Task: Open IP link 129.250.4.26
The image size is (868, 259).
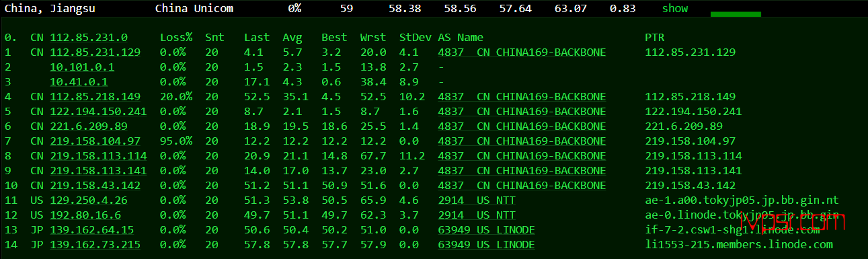Action: (89, 200)
